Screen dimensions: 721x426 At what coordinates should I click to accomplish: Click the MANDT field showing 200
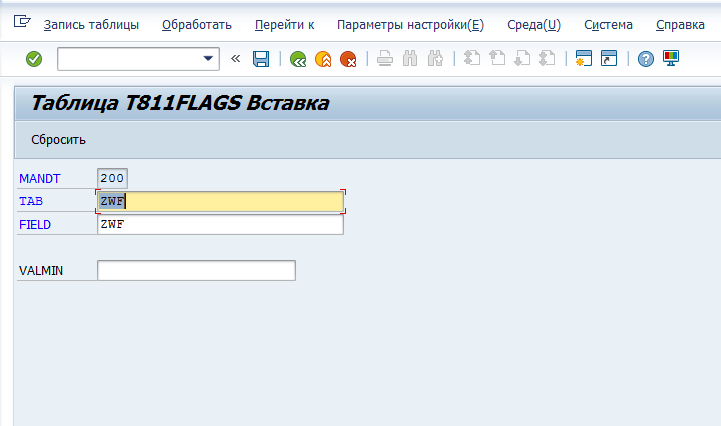pos(112,178)
